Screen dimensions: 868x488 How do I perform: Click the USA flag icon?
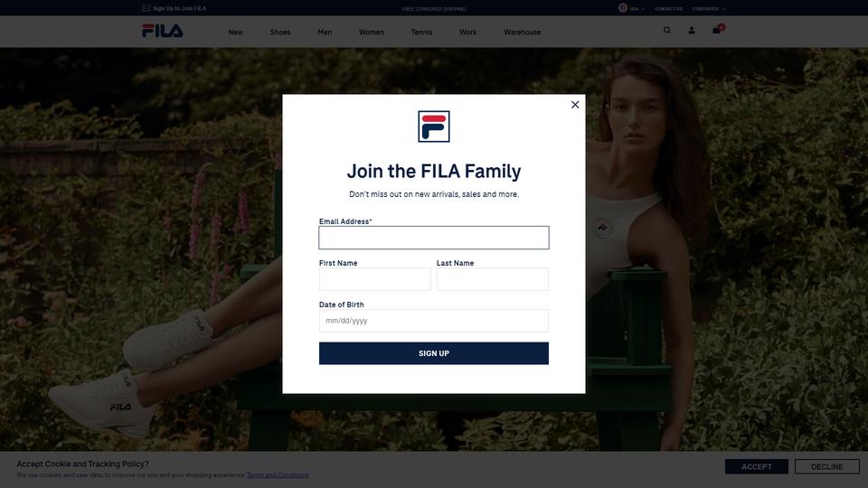623,8
